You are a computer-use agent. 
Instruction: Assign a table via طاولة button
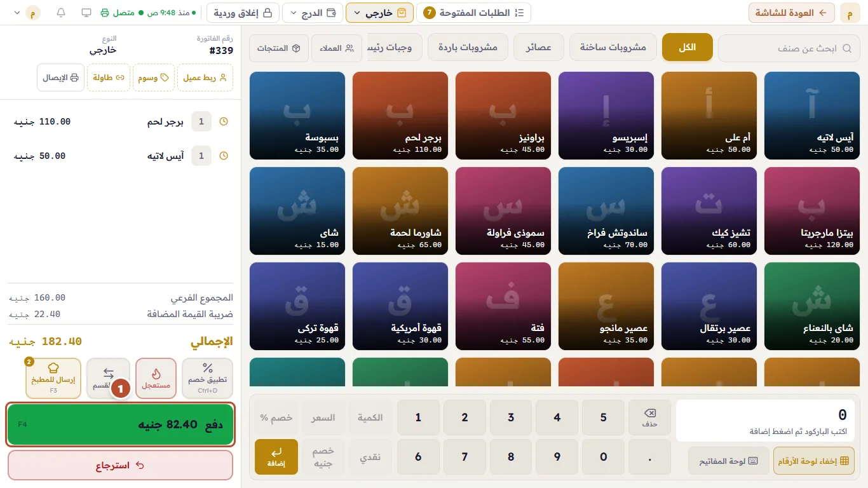tap(109, 78)
